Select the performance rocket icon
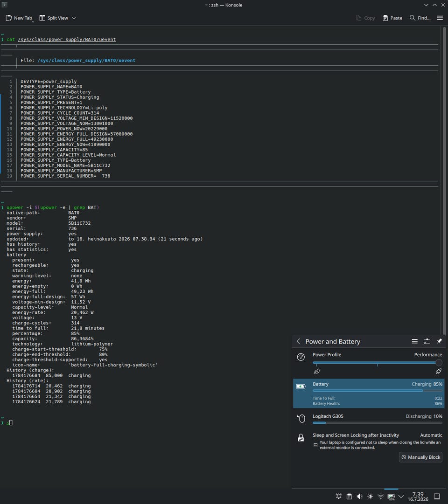448x504 pixels. tap(439, 372)
